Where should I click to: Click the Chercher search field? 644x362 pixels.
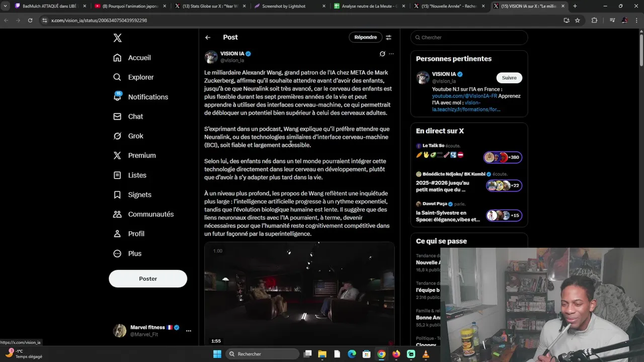[469, 37]
